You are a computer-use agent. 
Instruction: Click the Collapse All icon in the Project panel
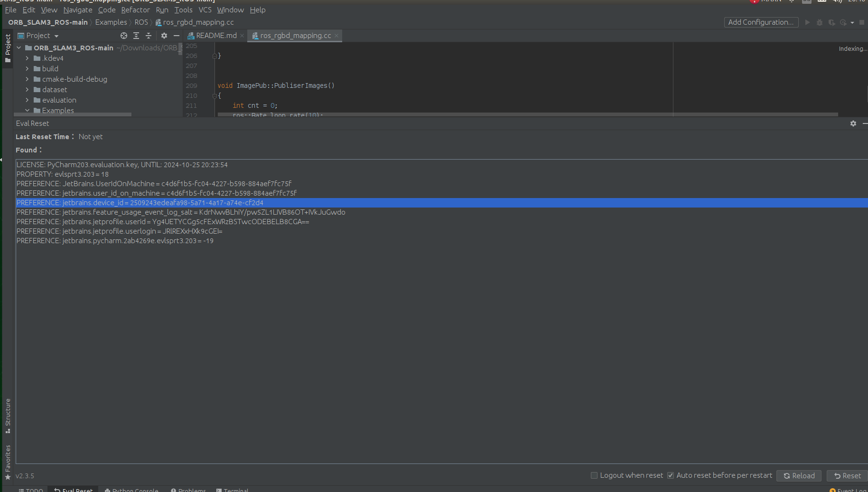tap(149, 36)
